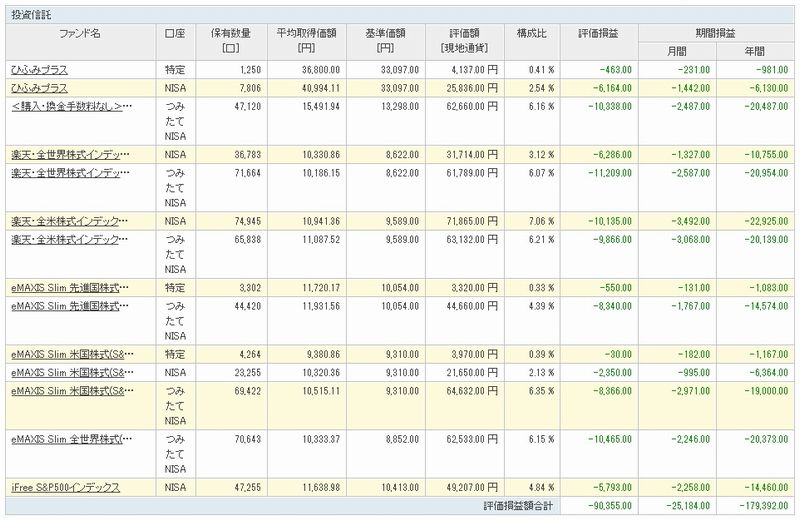Open the iFree S&P500インデックス fund link
The height and width of the screenshot is (521, 800).
click(66, 487)
